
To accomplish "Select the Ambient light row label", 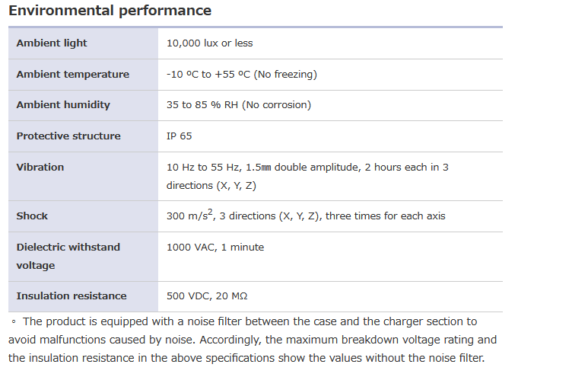I will pyautogui.click(x=52, y=43).
